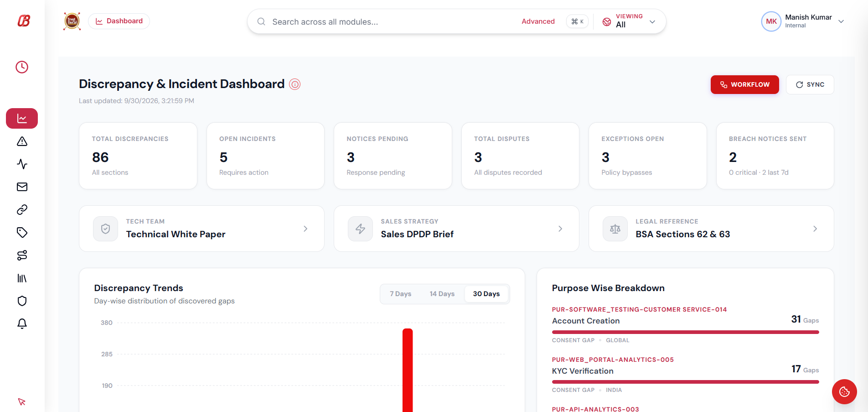
Task: Open the library books sidebar icon
Action: pyautogui.click(x=22, y=278)
